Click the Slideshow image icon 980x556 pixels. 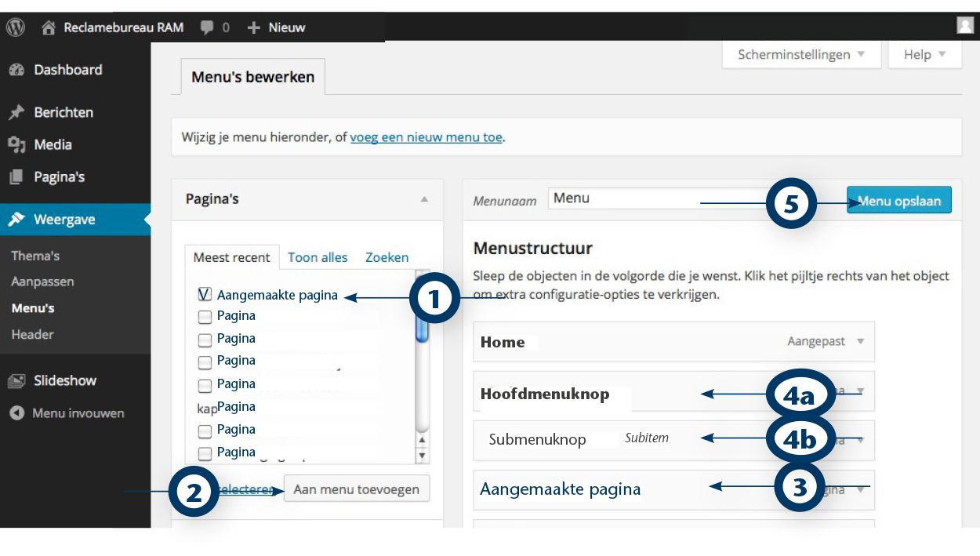(16, 381)
